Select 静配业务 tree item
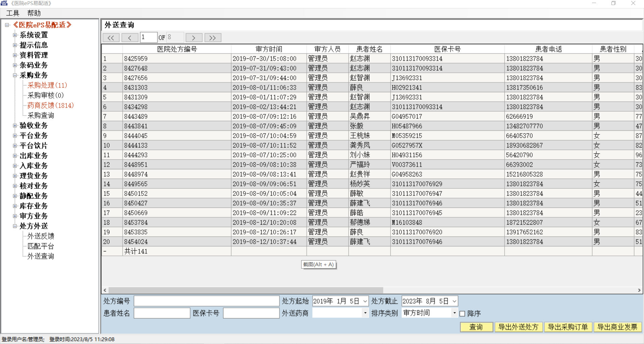 34,196
